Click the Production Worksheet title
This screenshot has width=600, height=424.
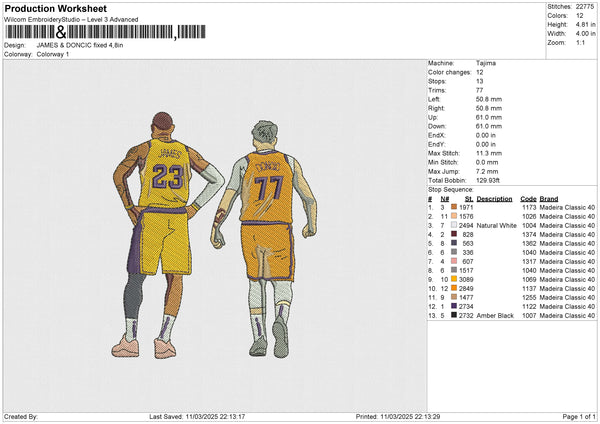(55, 8)
